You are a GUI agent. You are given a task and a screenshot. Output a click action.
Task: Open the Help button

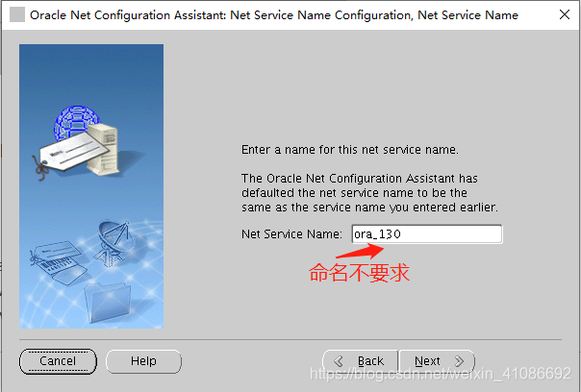(143, 361)
